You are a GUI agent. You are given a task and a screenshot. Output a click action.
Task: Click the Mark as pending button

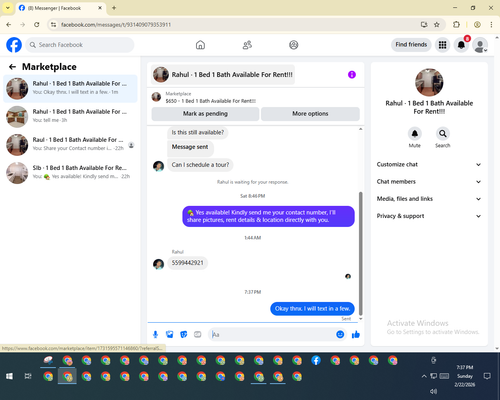pos(205,114)
